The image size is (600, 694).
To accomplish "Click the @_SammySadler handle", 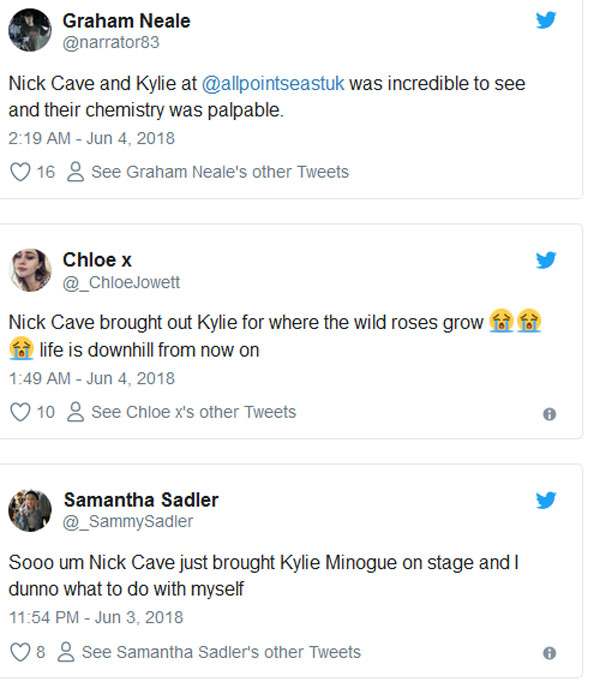I will (128, 521).
